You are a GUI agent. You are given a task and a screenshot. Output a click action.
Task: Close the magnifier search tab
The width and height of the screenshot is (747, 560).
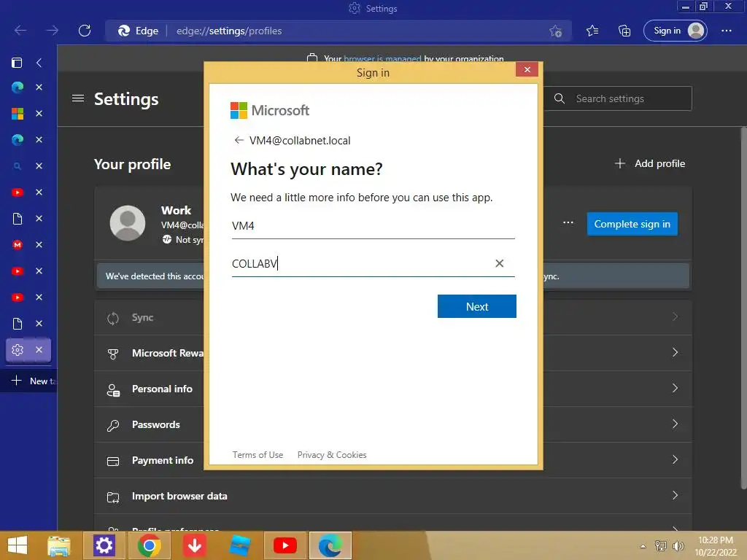pyautogui.click(x=39, y=166)
